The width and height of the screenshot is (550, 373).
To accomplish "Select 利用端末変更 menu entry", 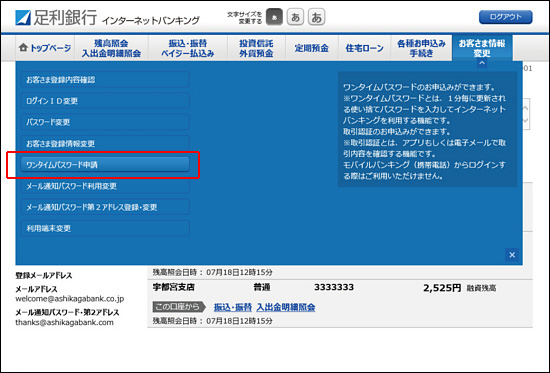I will tap(105, 228).
